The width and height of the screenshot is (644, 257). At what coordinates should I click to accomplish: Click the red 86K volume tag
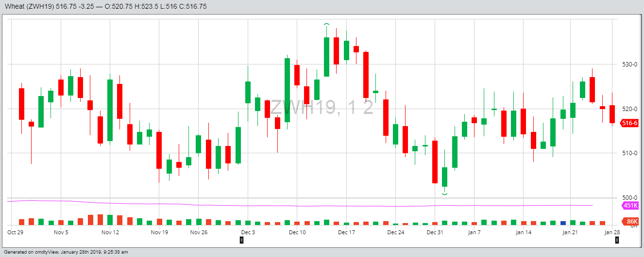[x=631, y=222]
